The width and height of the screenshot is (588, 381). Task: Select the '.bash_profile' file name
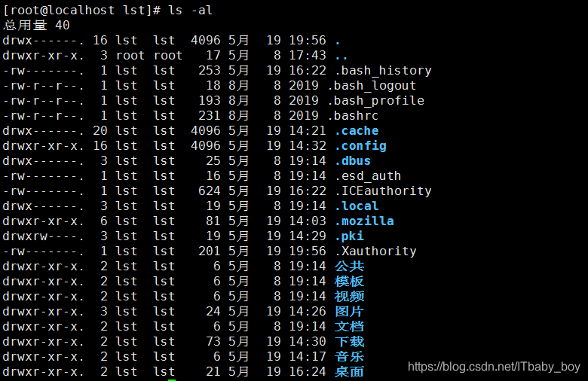coord(375,100)
